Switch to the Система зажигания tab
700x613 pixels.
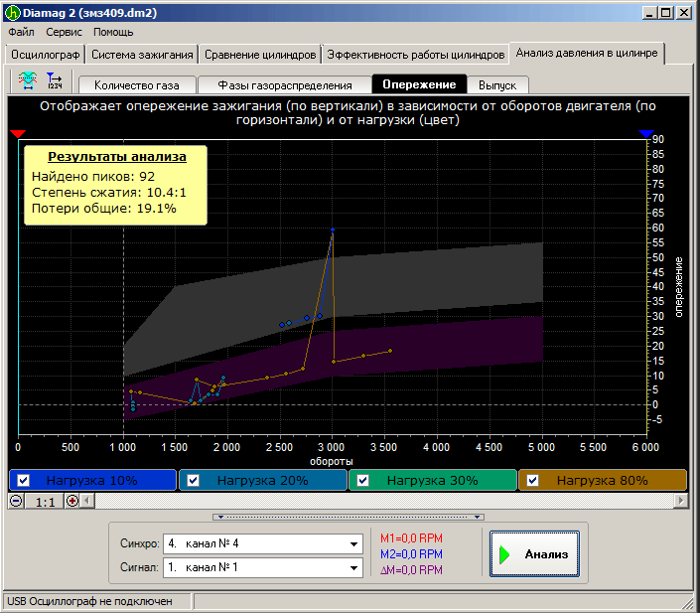point(142,55)
